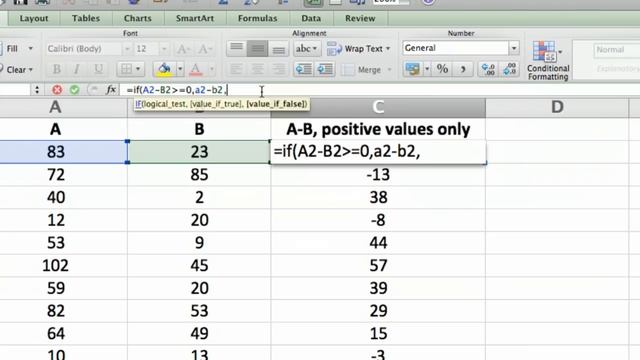Switch to the Formulas tab

pyautogui.click(x=257, y=18)
